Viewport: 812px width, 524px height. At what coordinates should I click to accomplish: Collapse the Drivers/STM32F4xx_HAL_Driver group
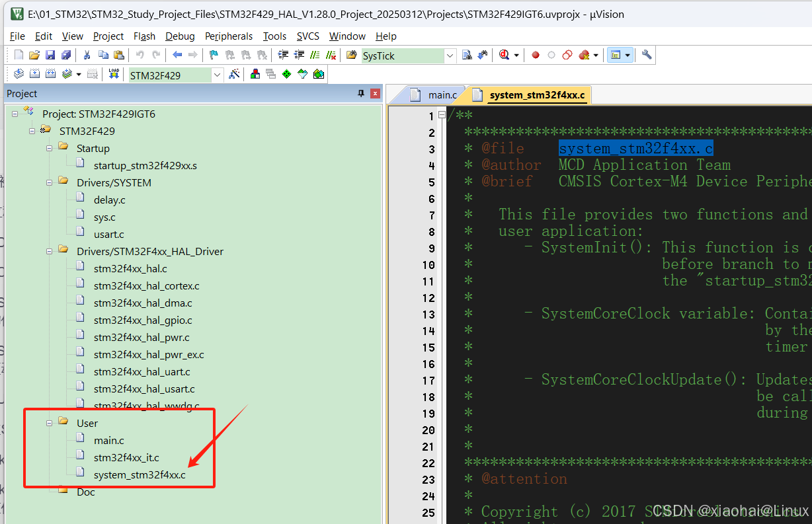pyautogui.click(x=49, y=251)
